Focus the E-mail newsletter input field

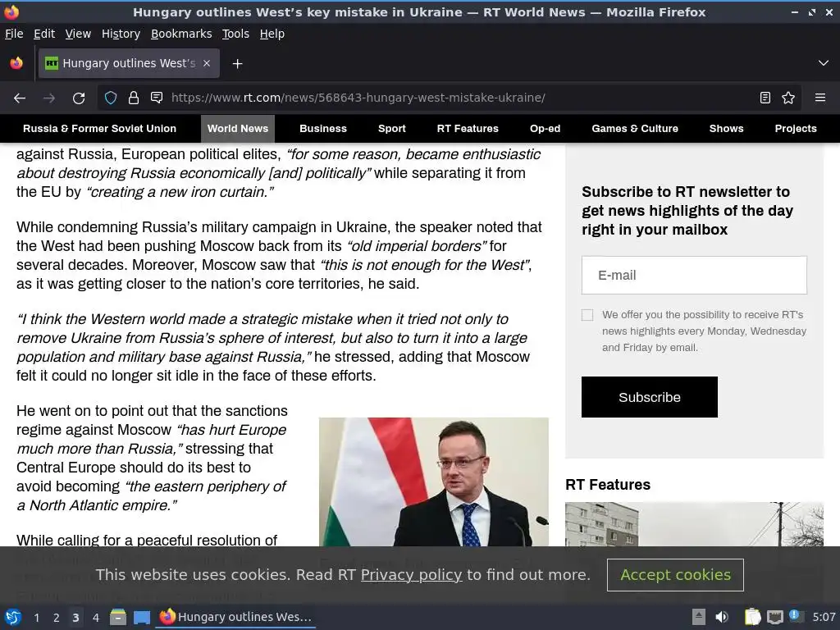click(694, 276)
